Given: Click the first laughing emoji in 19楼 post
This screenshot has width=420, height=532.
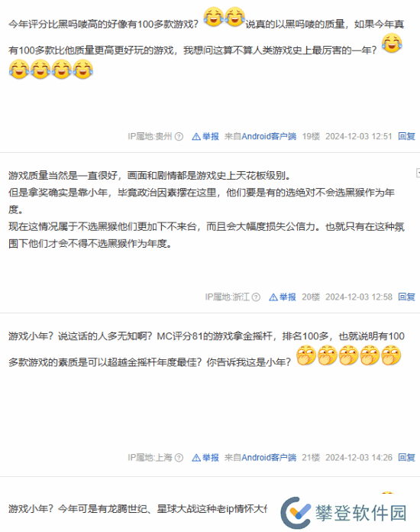Looking at the screenshot, I should pos(214,17).
